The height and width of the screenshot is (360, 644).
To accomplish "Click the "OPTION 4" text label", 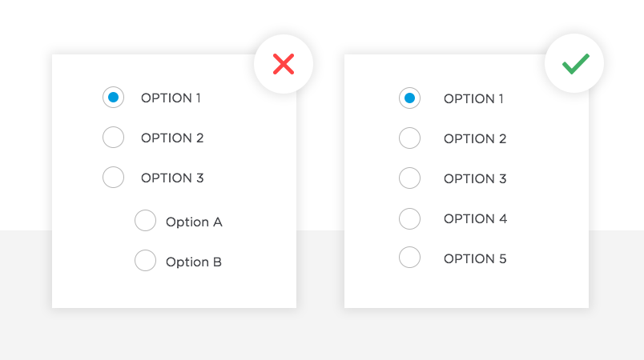I will [x=475, y=218].
